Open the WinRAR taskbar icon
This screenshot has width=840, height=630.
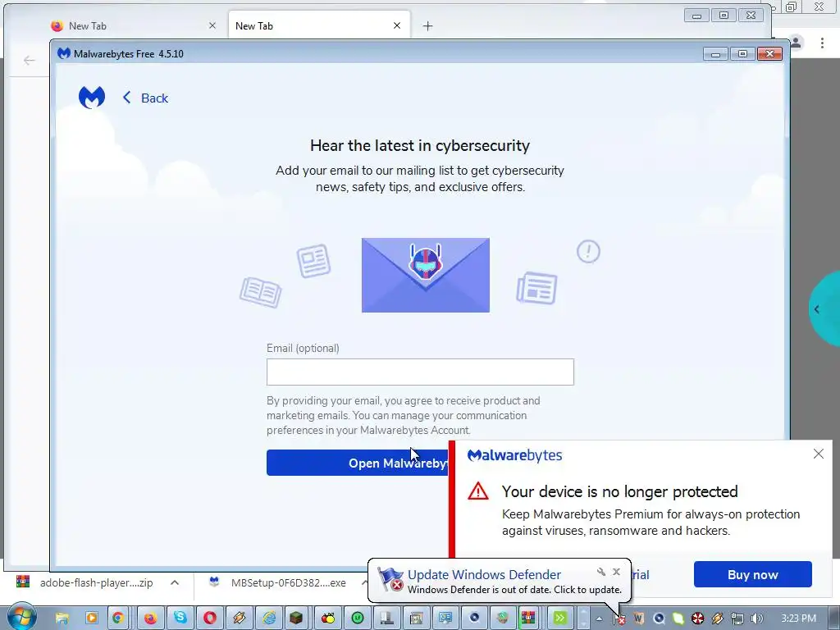528,618
